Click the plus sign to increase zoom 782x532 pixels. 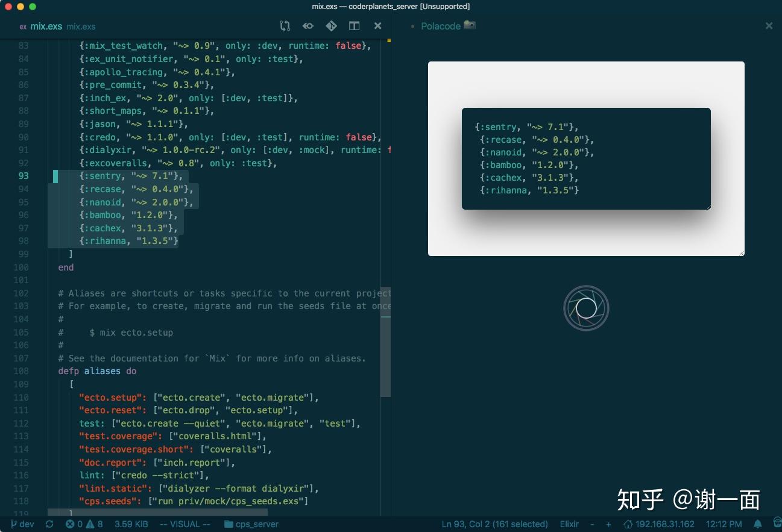pos(608,524)
